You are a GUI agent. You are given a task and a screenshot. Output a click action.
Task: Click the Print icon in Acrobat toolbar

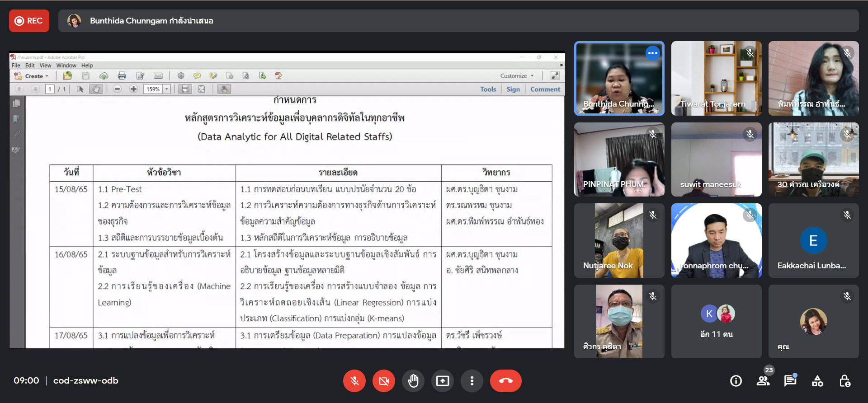coord(122,76)
